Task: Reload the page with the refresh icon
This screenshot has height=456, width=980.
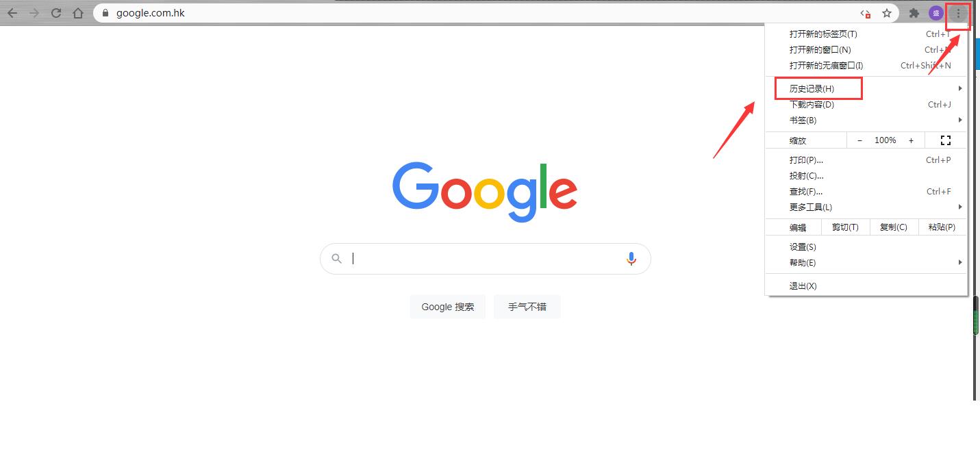Action: 56,13
